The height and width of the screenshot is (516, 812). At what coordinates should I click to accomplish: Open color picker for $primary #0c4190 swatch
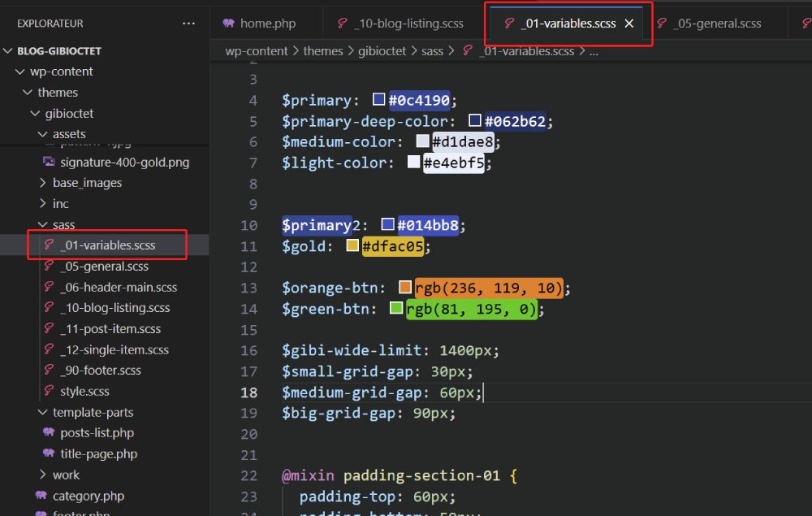tap(379, 99)
